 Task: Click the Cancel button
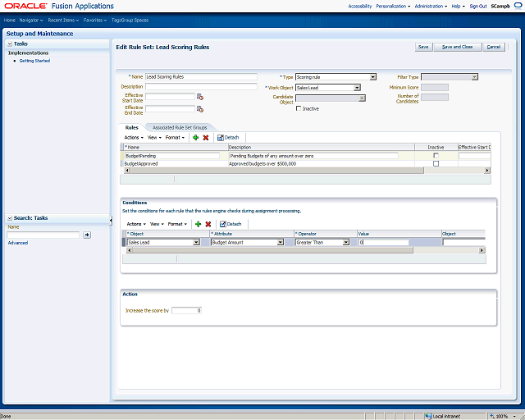tap(494, 47)
